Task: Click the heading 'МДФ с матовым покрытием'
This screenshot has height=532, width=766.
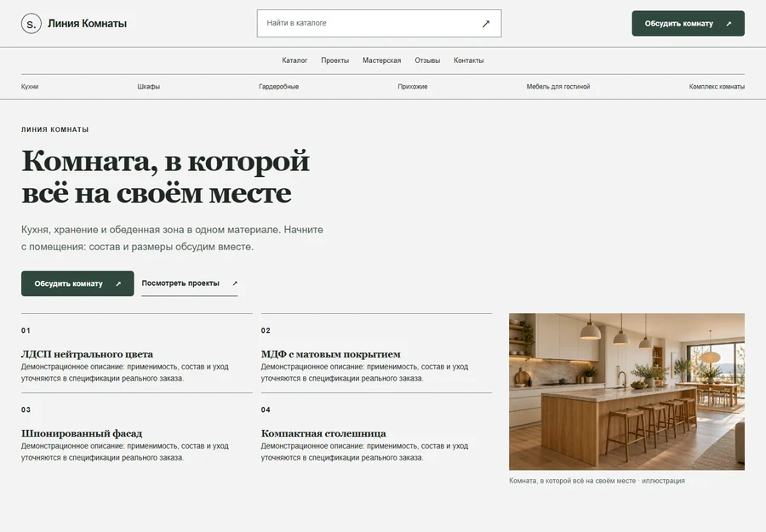Action: (x=331, y=354)
